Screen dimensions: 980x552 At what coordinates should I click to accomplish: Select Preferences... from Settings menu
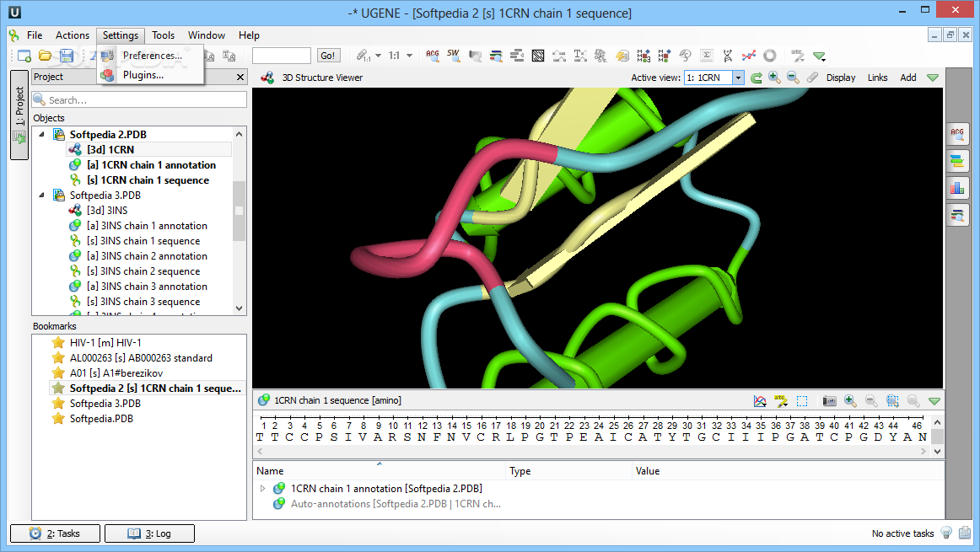(x=151, y=55)
